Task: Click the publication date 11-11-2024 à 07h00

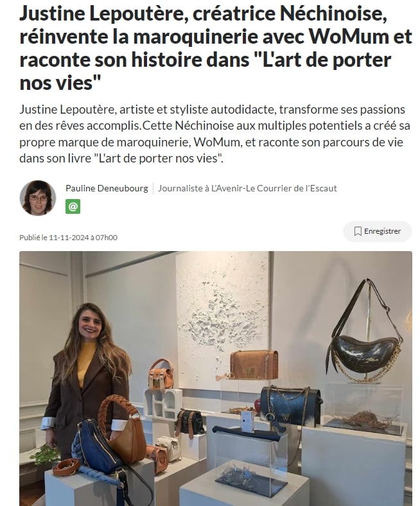Action: 68,238
